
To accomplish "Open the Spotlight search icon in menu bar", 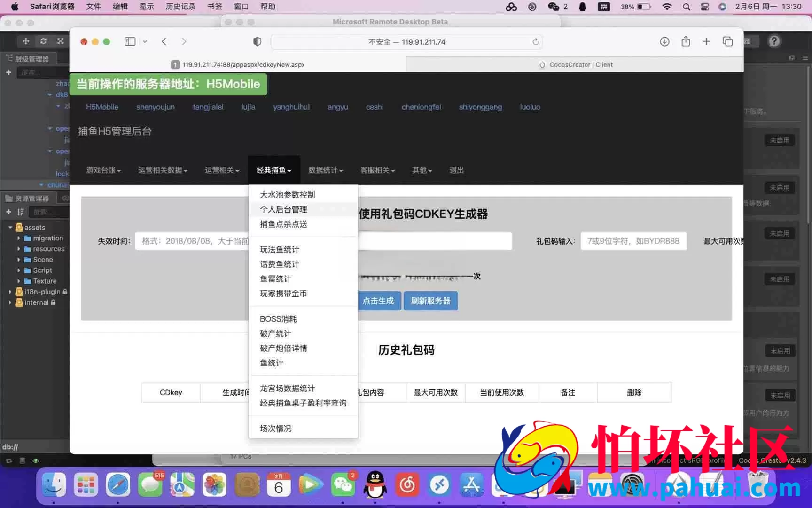I will pos(687,7).
